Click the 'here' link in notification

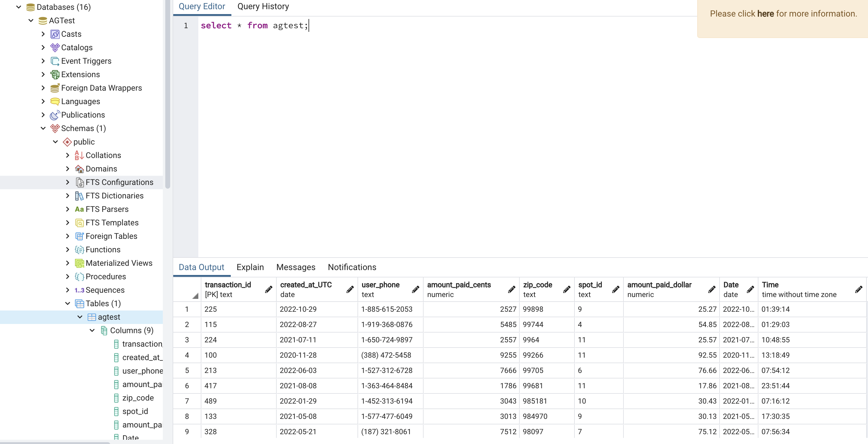(x=765, y=14)
